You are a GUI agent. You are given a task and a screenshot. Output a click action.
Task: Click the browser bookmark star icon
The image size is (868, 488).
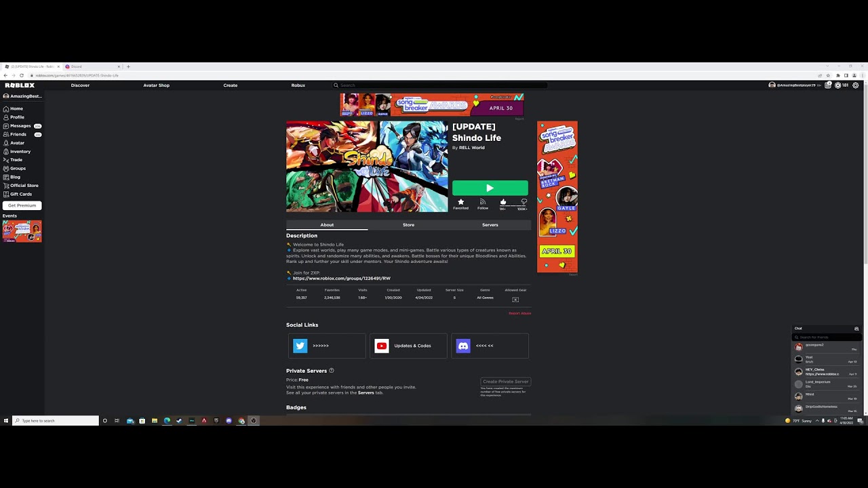[x=828, y=75]
